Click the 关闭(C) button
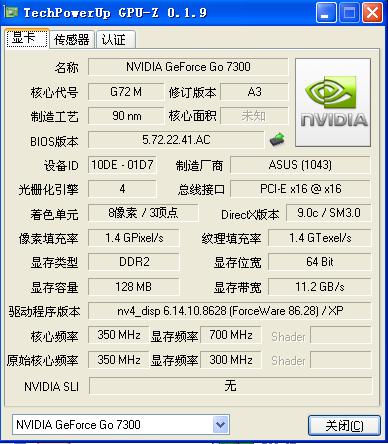 (344, 425)
